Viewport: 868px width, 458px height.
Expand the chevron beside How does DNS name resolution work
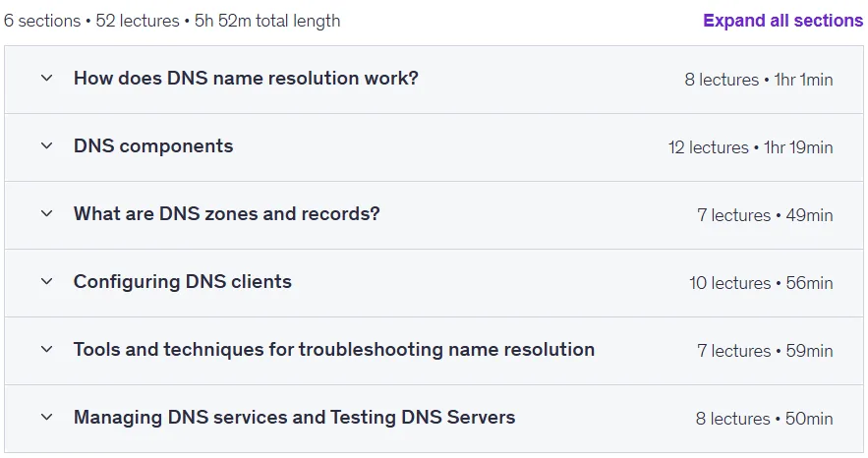point(47,78)
